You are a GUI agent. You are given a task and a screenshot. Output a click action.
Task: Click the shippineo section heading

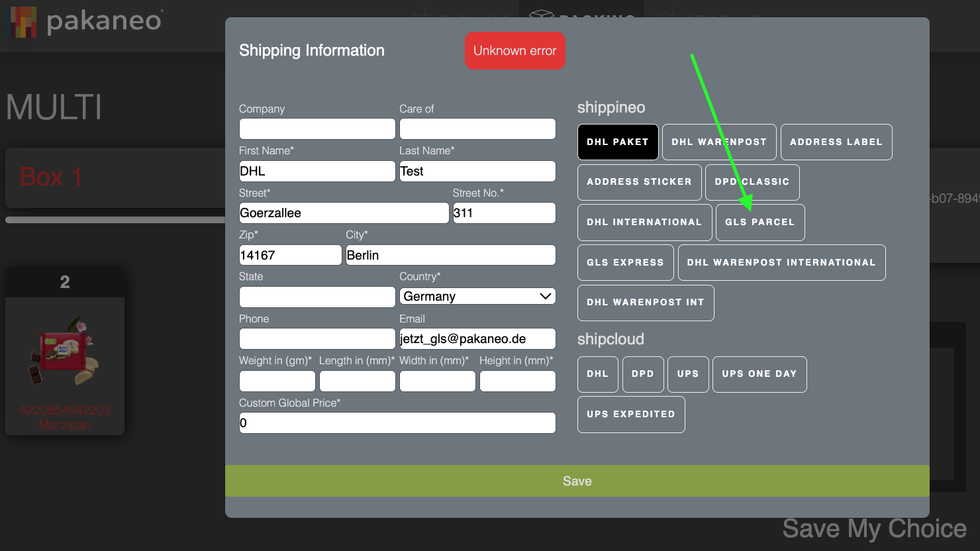click(x=611, y=107)
